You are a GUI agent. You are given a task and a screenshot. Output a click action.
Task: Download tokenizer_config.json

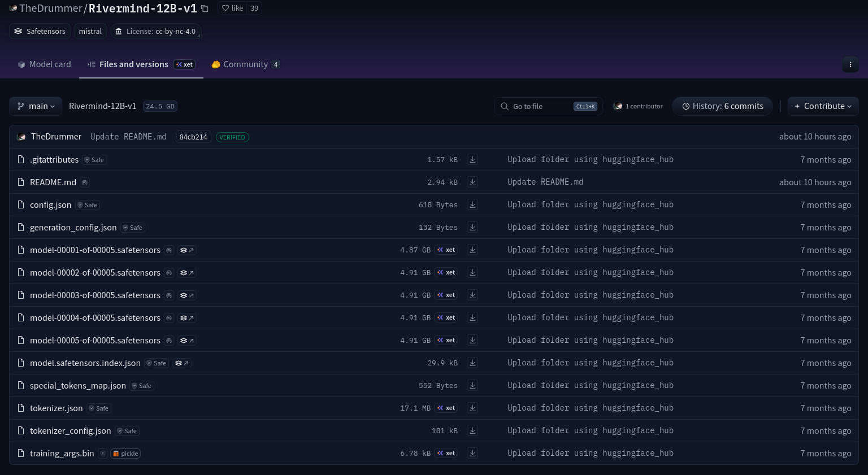[472, 430]
